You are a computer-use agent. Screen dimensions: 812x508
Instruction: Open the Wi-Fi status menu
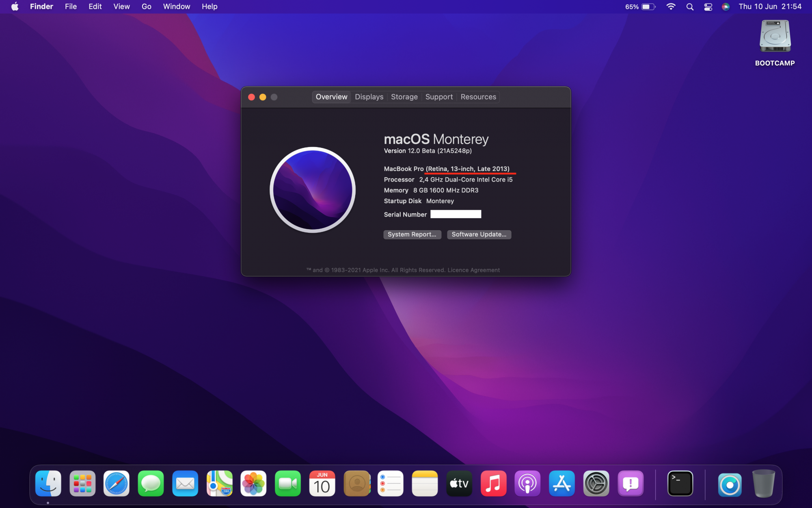[671, 7]
